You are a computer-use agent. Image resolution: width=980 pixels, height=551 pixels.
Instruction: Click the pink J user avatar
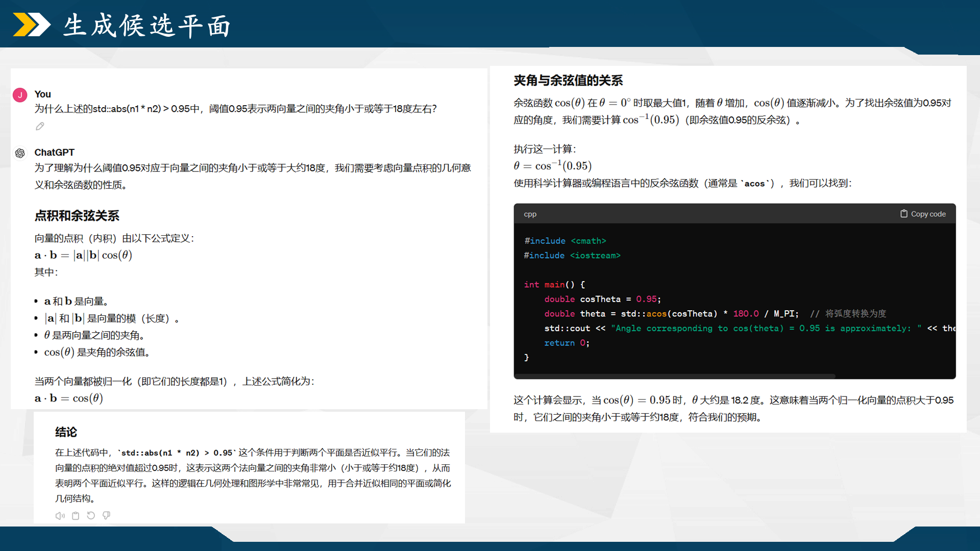20,95
